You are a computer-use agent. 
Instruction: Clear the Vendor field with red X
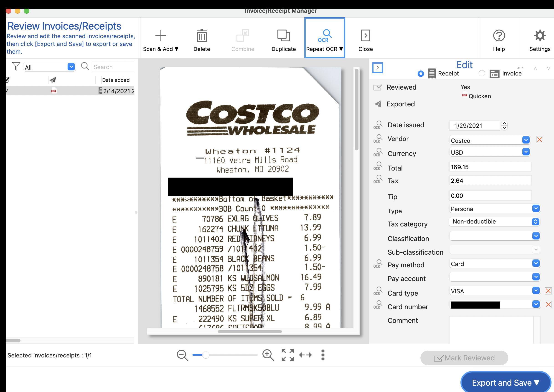(539, 140)
